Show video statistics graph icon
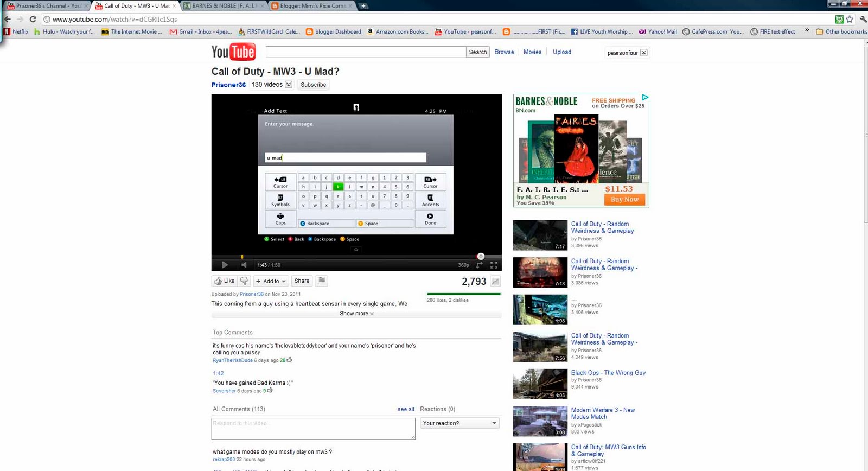 [x=495, y=281]
